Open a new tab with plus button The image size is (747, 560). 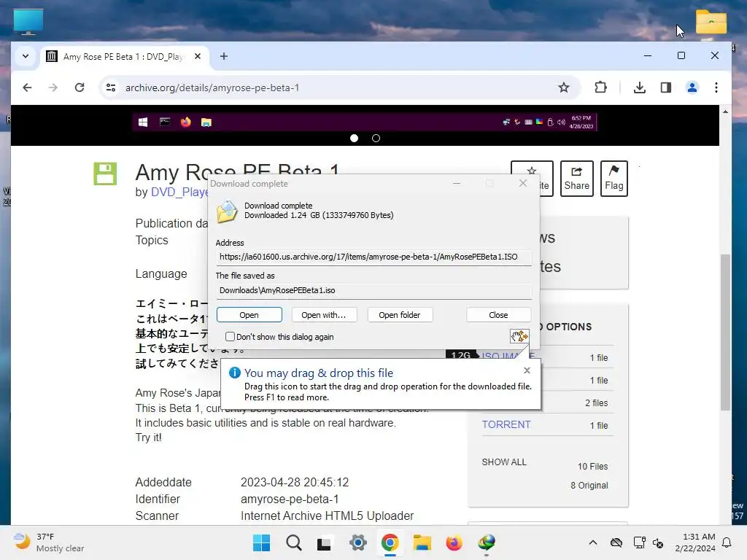223,56
